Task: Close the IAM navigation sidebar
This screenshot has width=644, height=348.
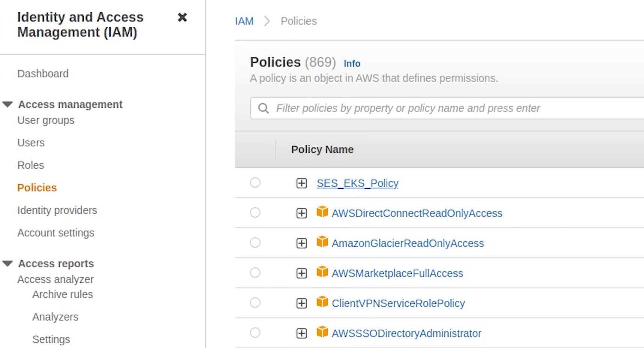Action: (x=182, y=17)
